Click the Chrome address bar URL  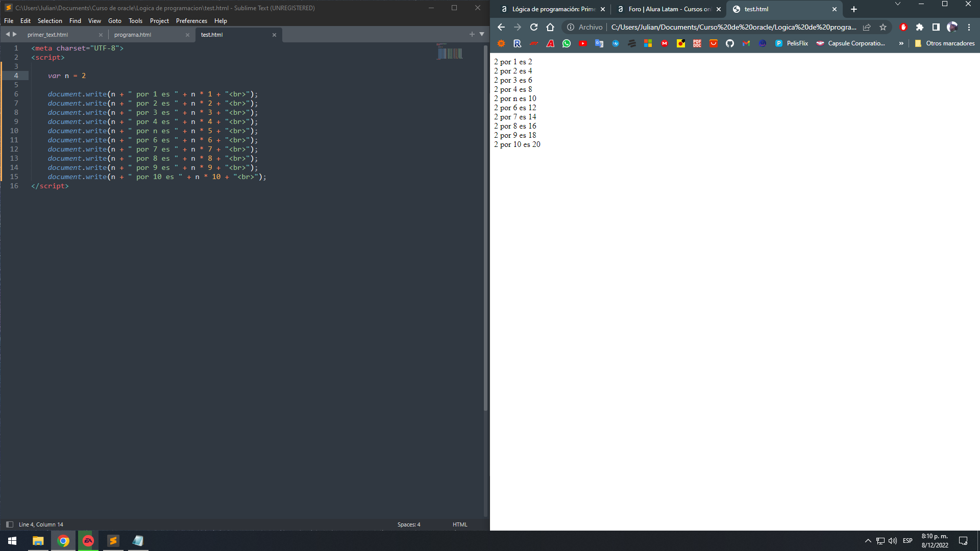click(733, 27)
